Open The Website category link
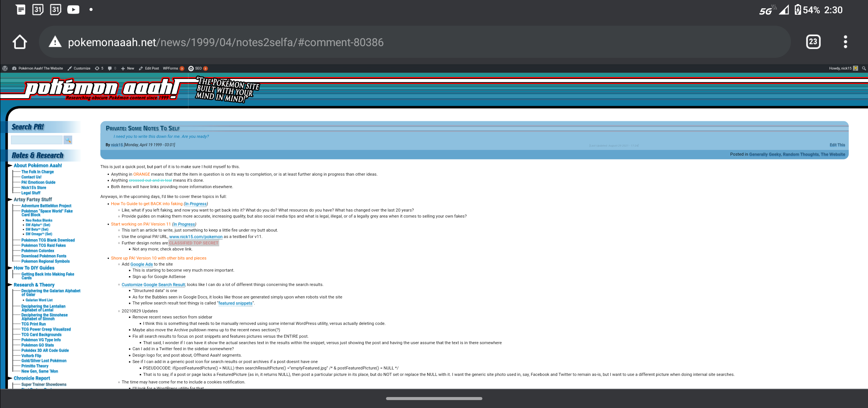The image size is (868, 408). point(833,155)
